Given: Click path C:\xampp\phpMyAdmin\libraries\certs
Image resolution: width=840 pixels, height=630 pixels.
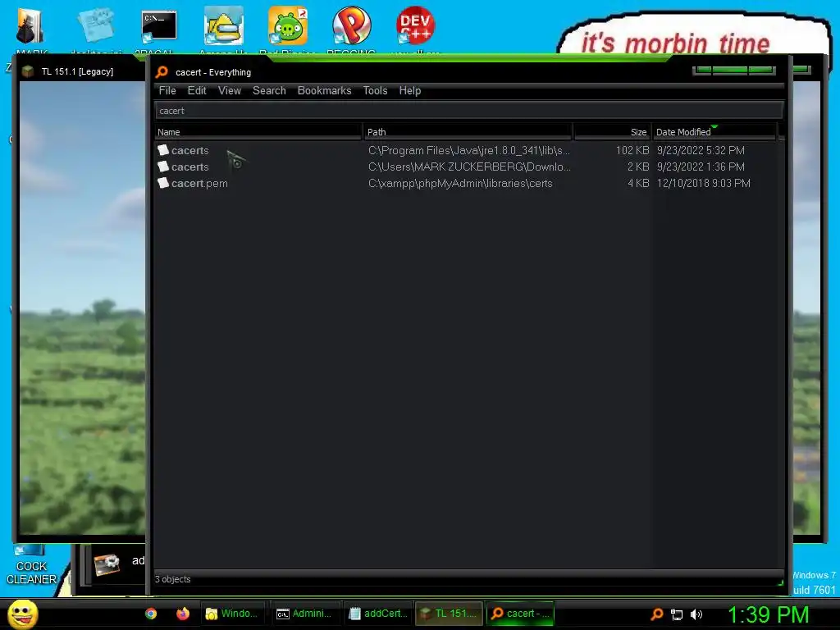Looking at the screenshot, I should pyautogui.click(x=460, y=183).
